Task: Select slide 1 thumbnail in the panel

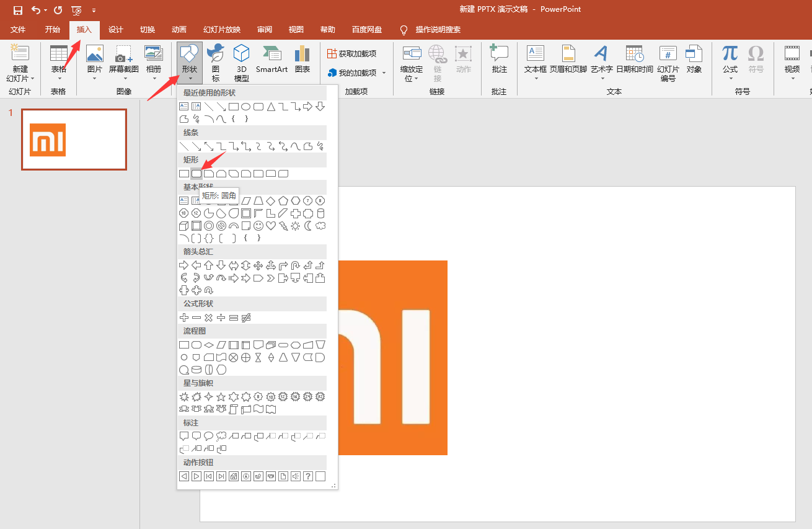Action: click(x=74, y=140)
